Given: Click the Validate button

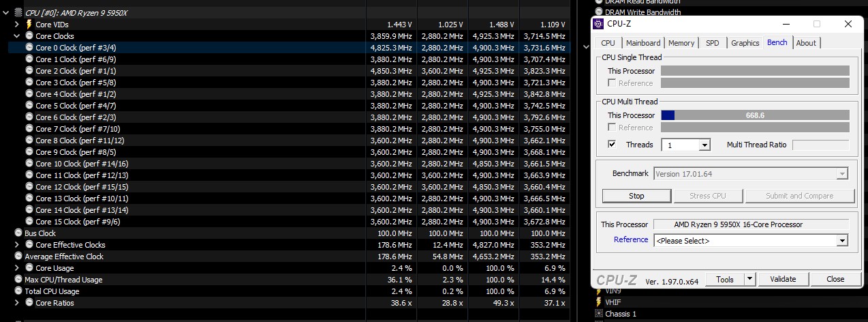Looking at the screenshot, I should click(x=783, y=279).
